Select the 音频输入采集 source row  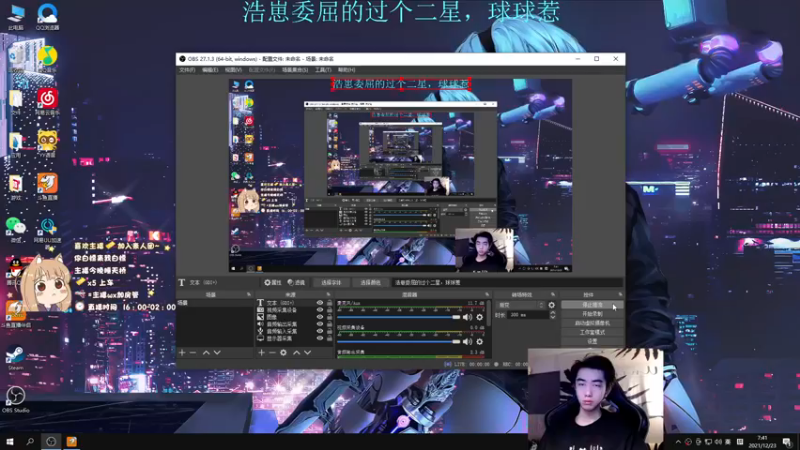(x=294, y=331)
